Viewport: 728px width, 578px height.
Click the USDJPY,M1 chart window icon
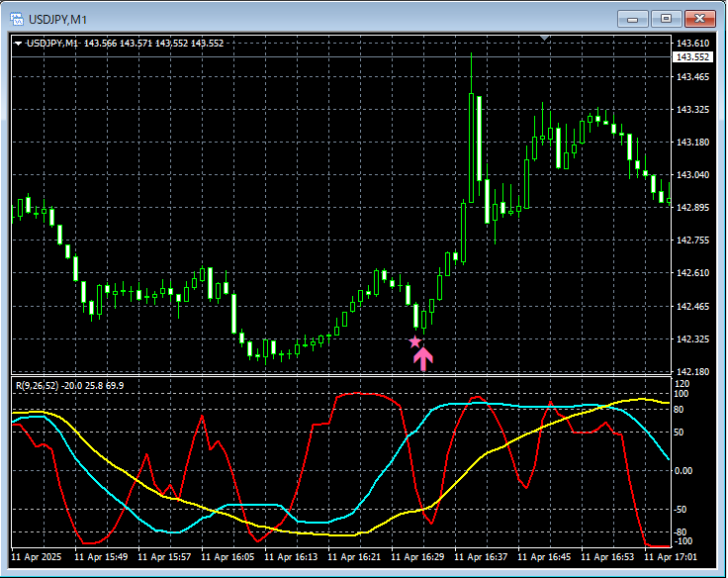coord(17,19)
